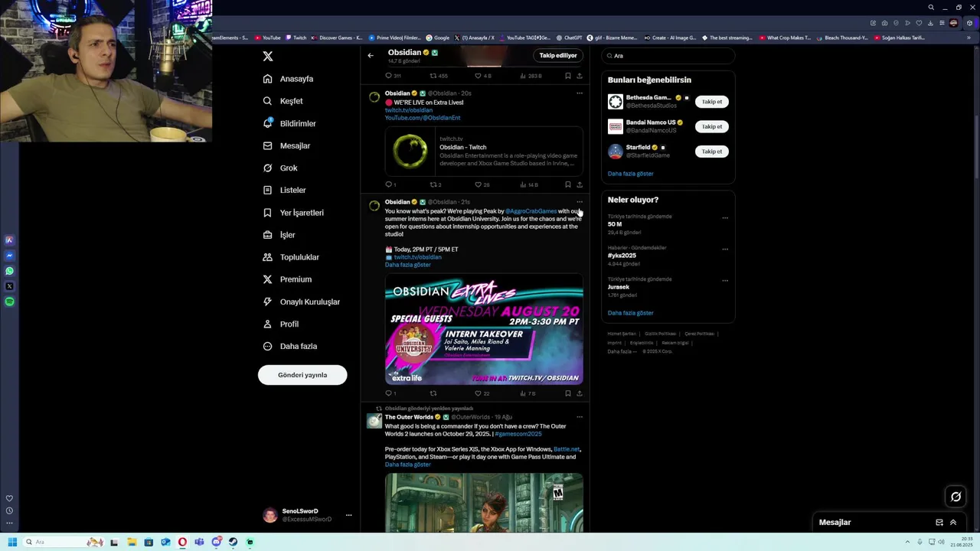
Task: Bookmark the intern takeover post
Action: pyautogui.click(x=567, y=393)
